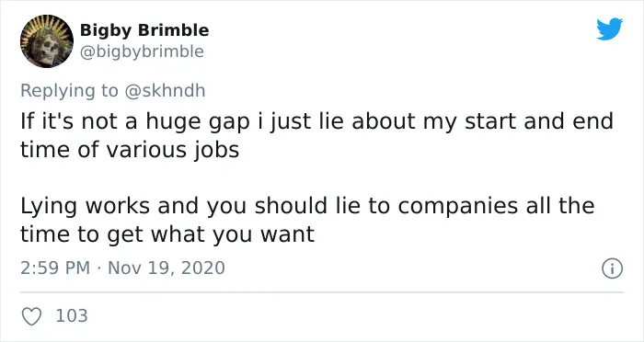
Task: Click the horizontal divider above the likes
Action: [x=322, y=292]
